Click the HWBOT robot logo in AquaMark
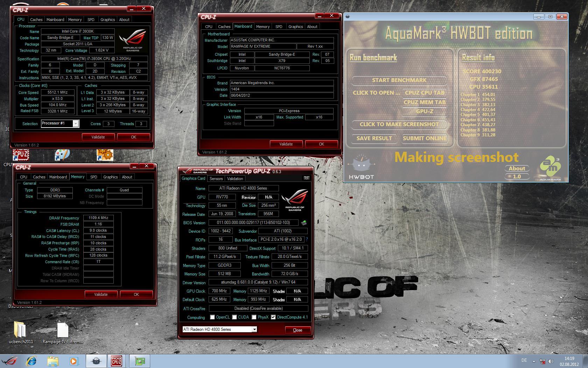Viewport: 588px width, 368px height. tap(362, 166)
